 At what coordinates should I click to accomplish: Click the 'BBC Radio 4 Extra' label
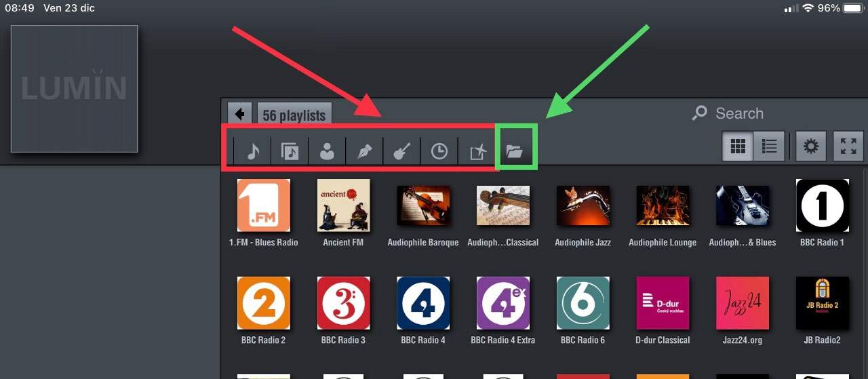(503, 340)
